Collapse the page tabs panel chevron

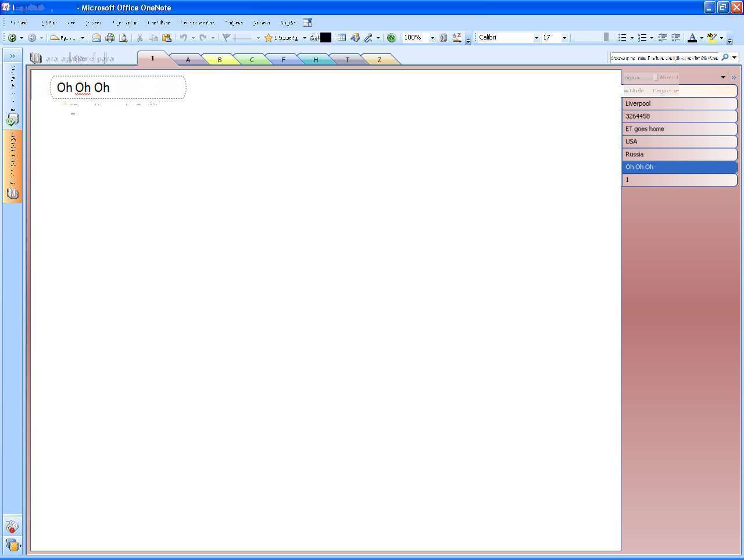(734, 77)
